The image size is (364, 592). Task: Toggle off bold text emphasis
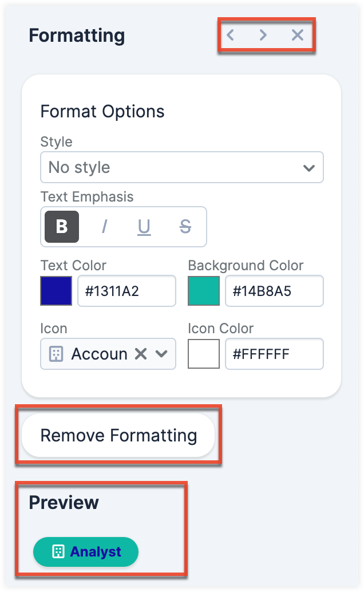tap(61, 227)
